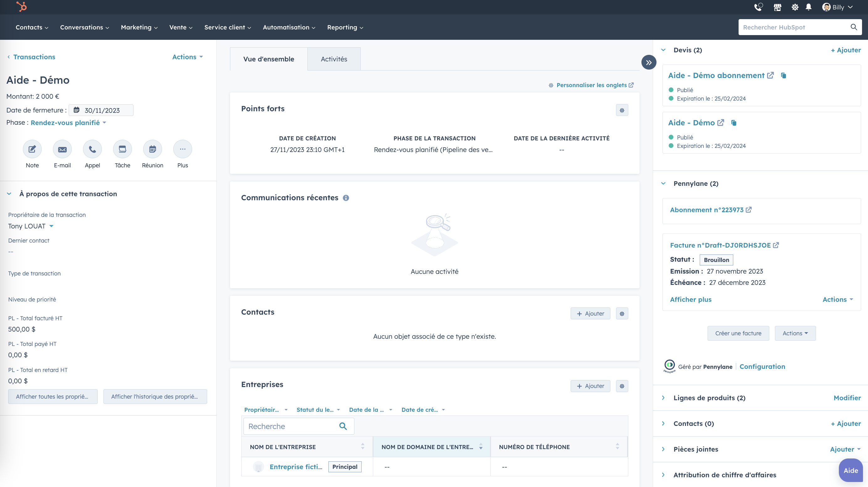Open Statut du le... filter dropdown
The image size is (868, 487).
click(x=318, y=410)
